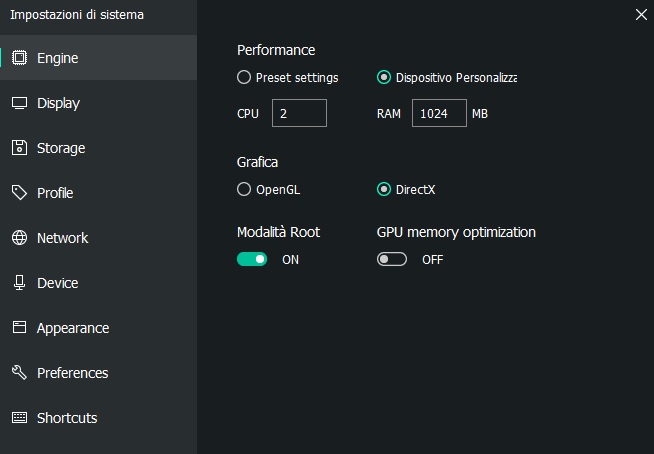
Task: Click the Engine chip icon in sidebar
Action: tap(19, 58)
